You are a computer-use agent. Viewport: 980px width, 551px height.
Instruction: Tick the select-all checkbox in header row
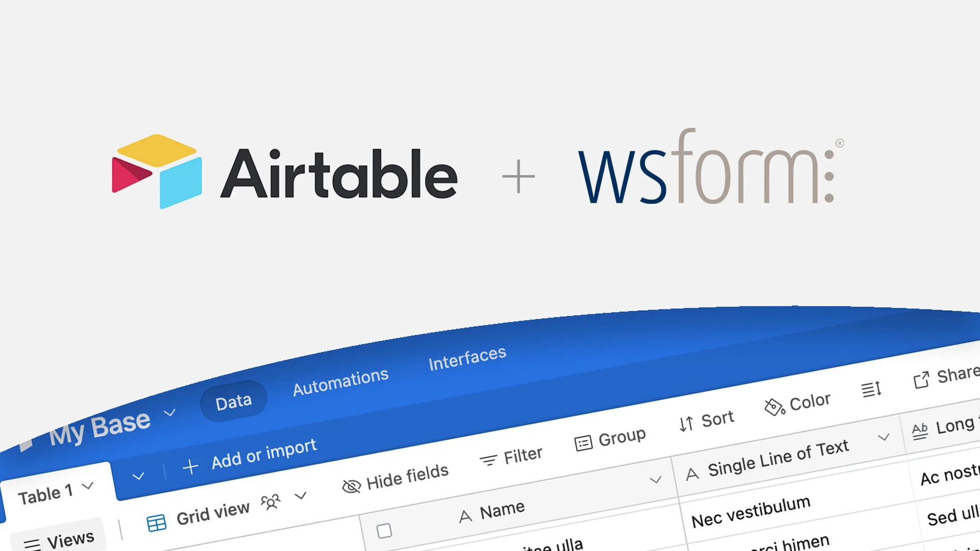tap(384, 531)
